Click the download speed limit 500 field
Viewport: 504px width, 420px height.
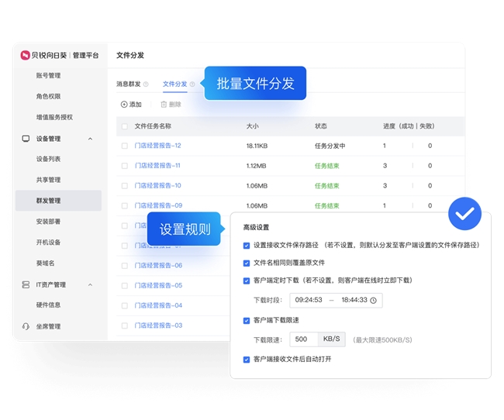click(302, 339)
